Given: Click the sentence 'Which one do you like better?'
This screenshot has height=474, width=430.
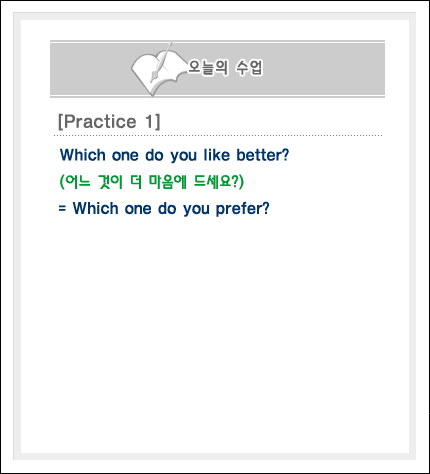Looking at the screenshot, I should [x=174, y=155].
